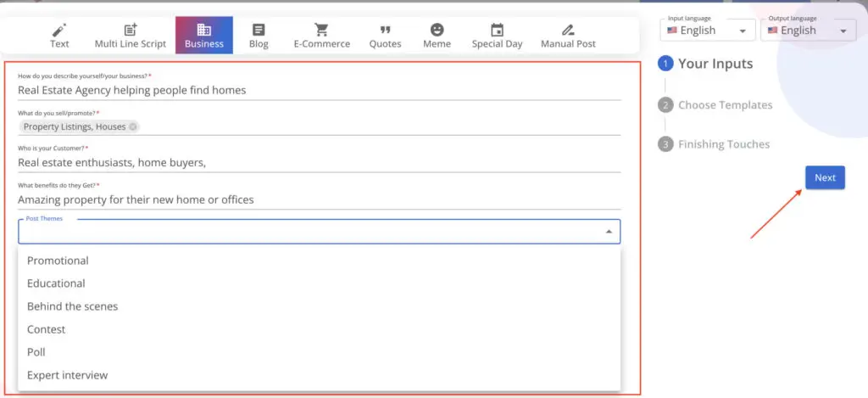Switch to the Blog tab
The height and width of the screenshot is (398, 868).
point(259,36)
